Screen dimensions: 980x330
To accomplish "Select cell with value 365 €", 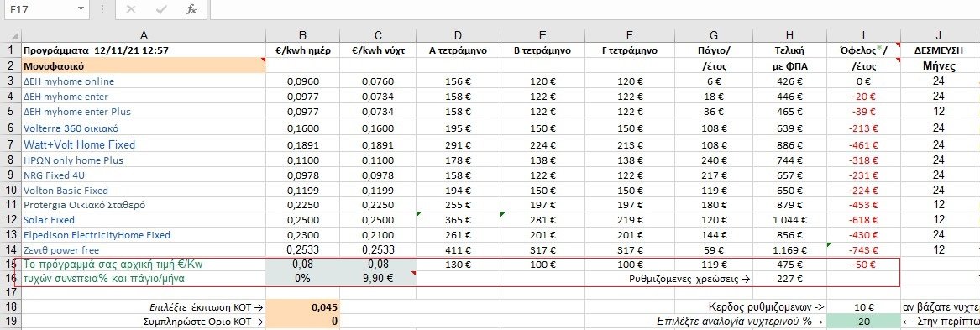I will [459, 220].
